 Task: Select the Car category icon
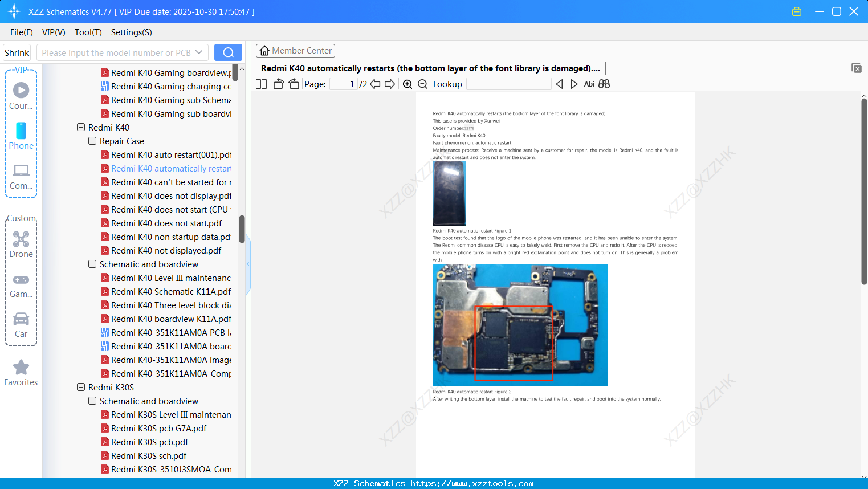(x=21, y=325)
